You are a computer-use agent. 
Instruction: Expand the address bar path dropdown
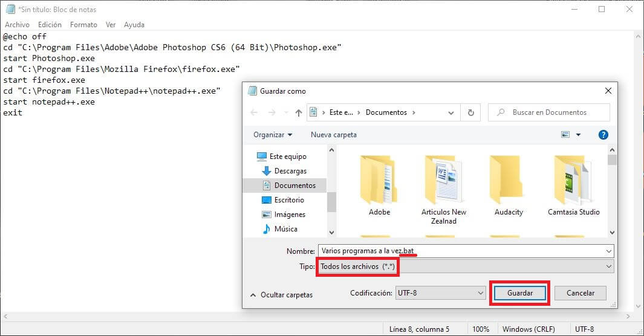click(451, 113)
